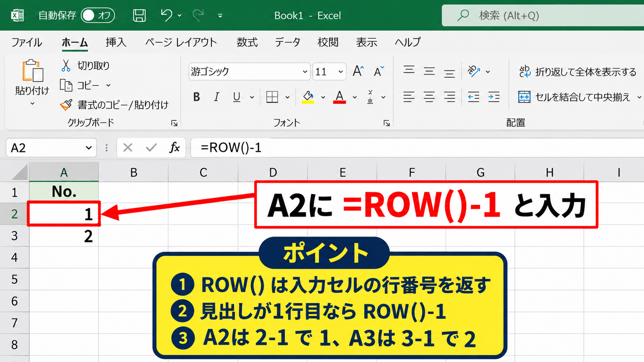Increase font size with large A icon
644x362 pixels.
[358, 71]
